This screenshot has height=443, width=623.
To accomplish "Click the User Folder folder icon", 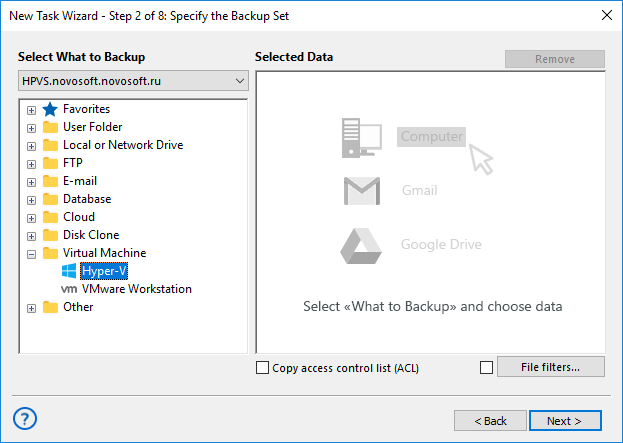I will (x=50, y=127).
